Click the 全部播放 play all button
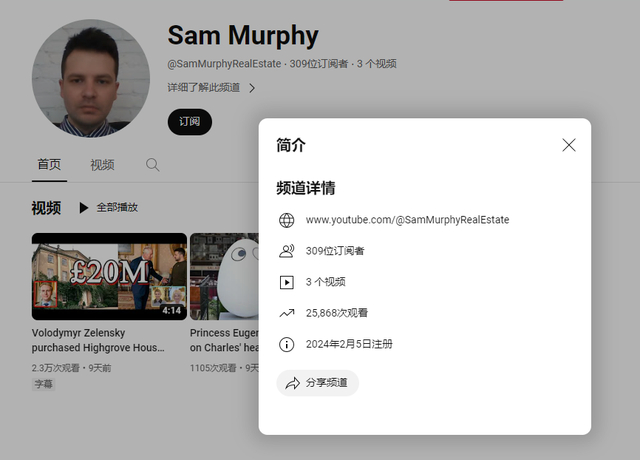The width and height of the screenshot is (640, 460). tap(109, 207)
